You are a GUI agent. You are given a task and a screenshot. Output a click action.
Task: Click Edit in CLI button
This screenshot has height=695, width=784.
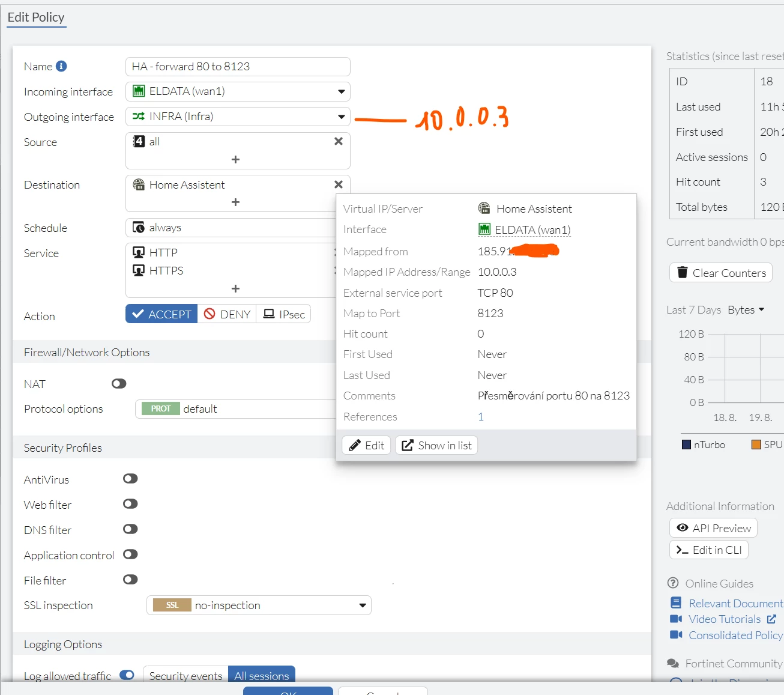[709, 550]
